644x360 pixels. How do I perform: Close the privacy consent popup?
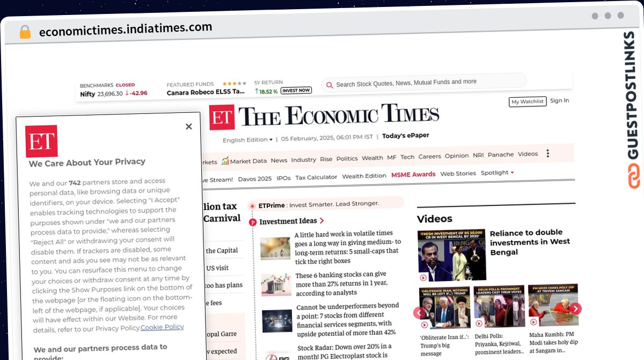[188, 127]
